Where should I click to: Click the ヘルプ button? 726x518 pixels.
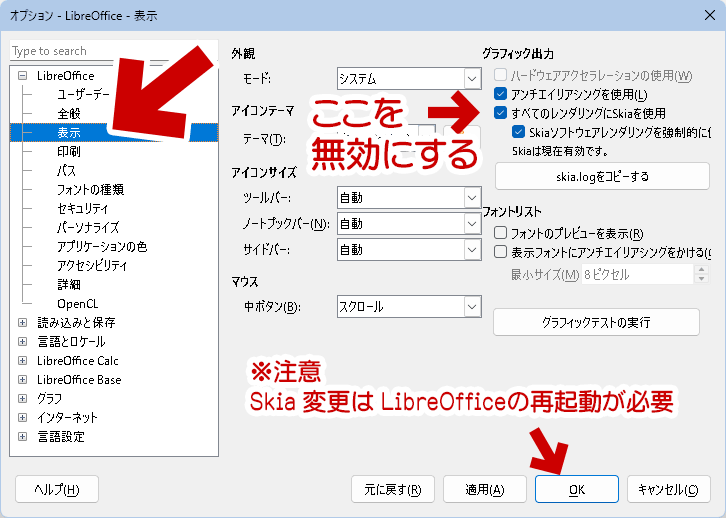(x=57, y=489)
